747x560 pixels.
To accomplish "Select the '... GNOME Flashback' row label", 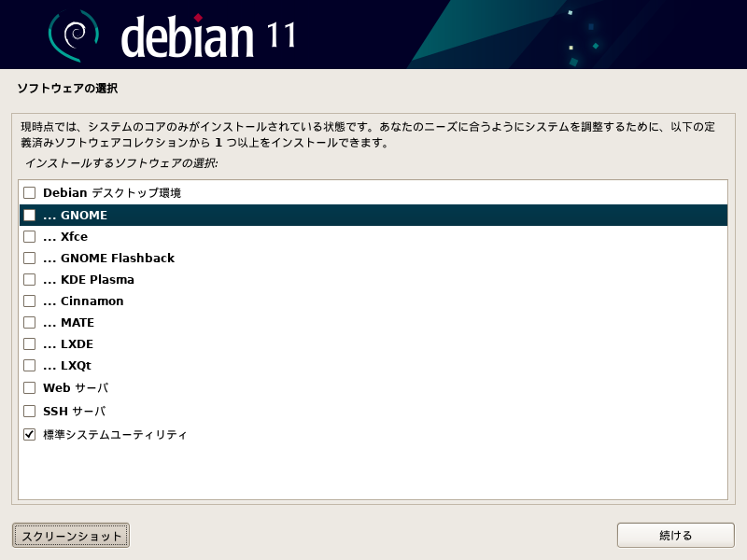I will coord(108,259).
